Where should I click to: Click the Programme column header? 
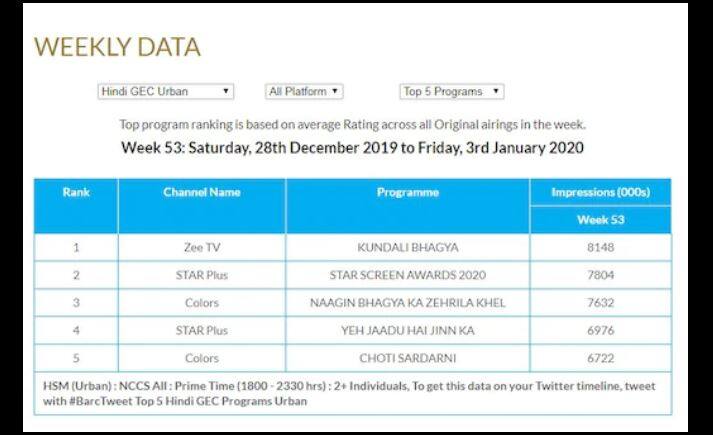pos(407,192)
